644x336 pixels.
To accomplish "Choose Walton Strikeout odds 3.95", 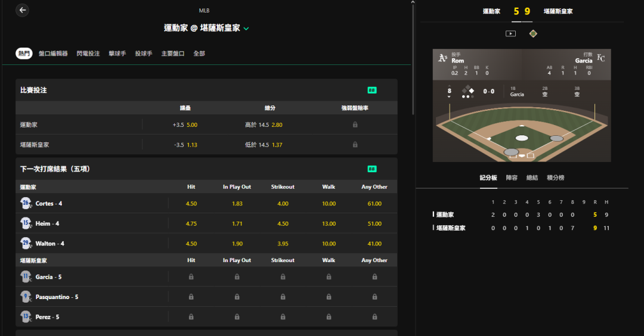I will [x=283, y=244].
